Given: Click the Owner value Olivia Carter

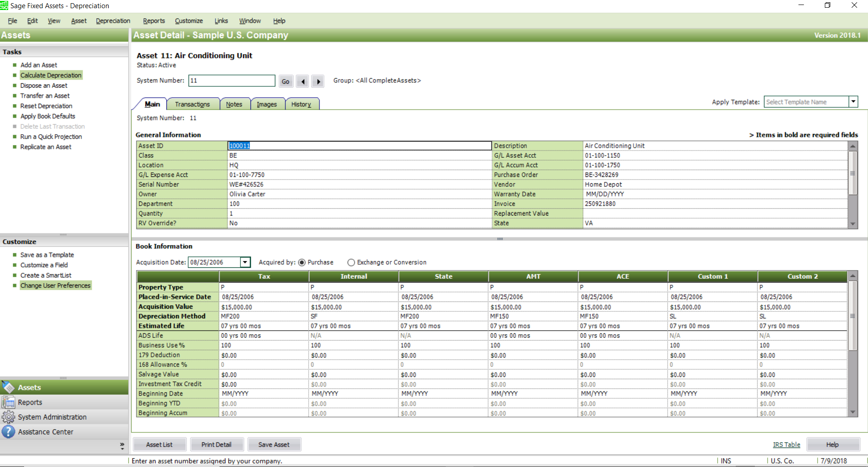Looking at the screenshot, I should pyautogui.click(x=247, y=194).
